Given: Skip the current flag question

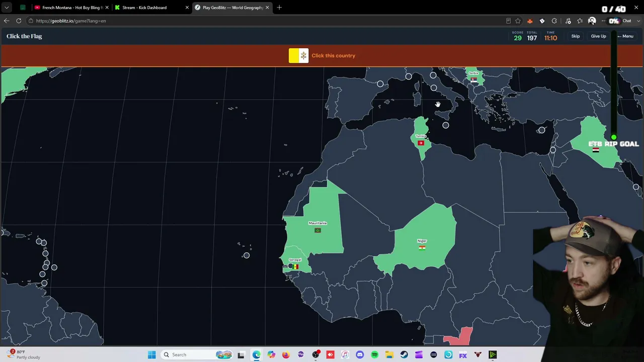Looking at the screenshot, I should pyautogui.click(x=576, y=36).
